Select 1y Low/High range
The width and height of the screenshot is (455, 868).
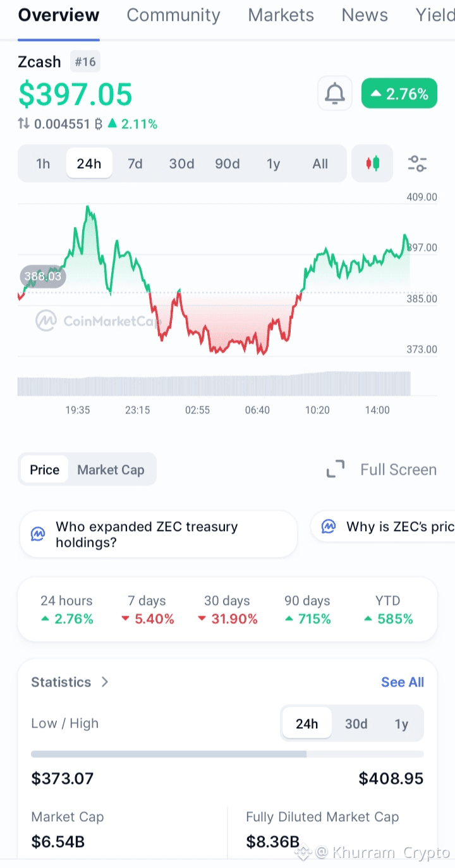[401, 723]
